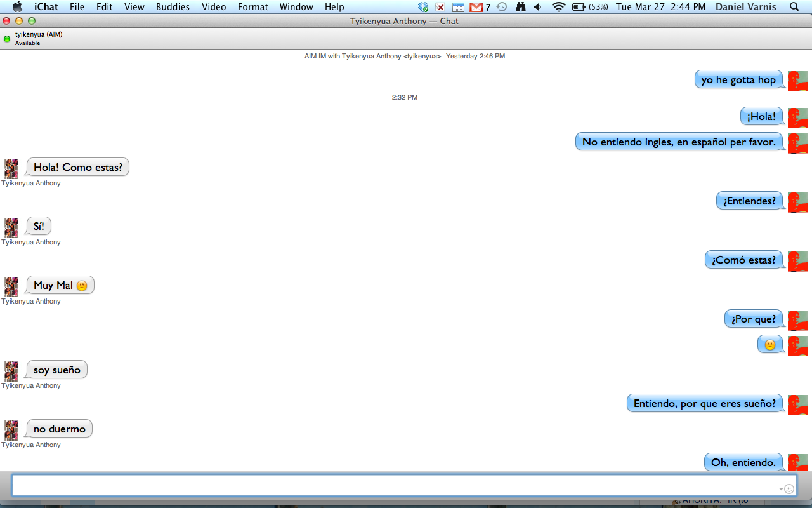Expand the dropdown arrow beside the smiley

pos(781,489)
